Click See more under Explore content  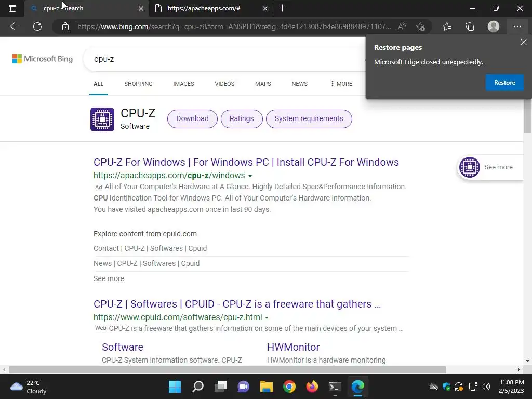click(x=109, y=278)
